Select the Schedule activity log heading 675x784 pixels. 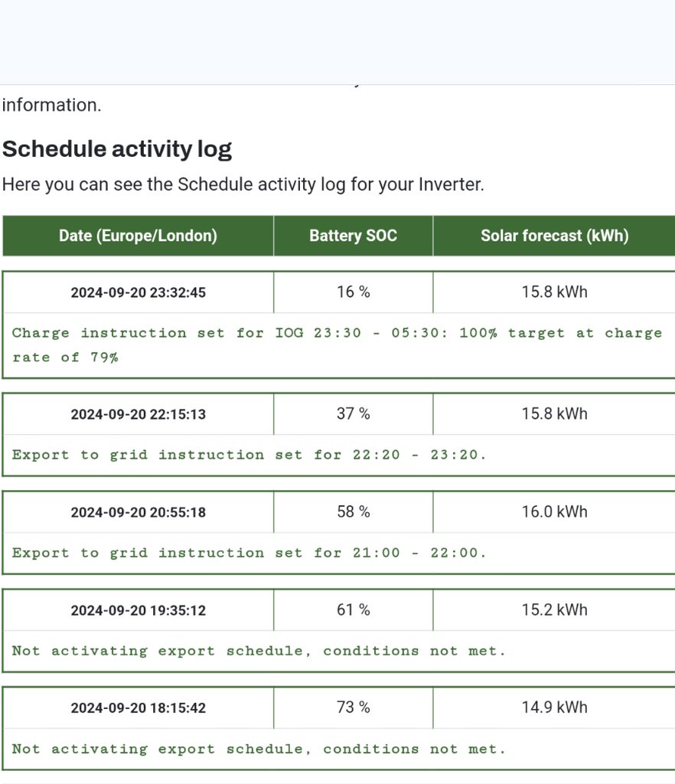(x=117, y=149)
